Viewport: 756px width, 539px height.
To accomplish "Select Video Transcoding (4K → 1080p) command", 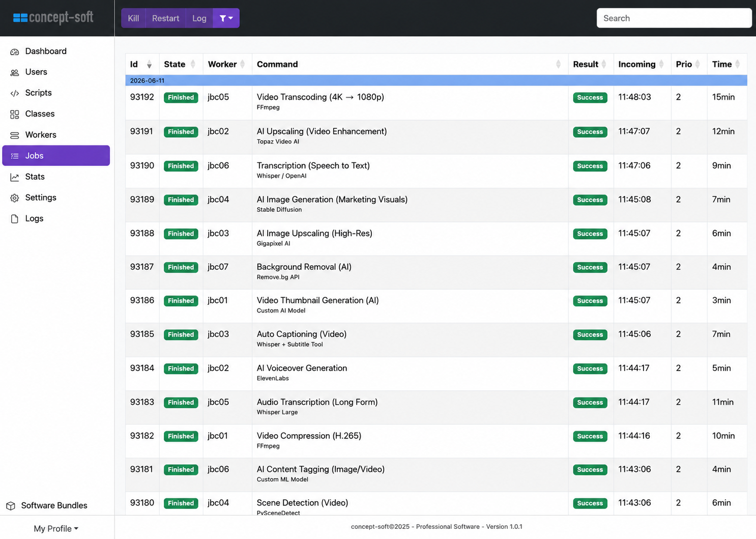I will [x=320, y=97].
